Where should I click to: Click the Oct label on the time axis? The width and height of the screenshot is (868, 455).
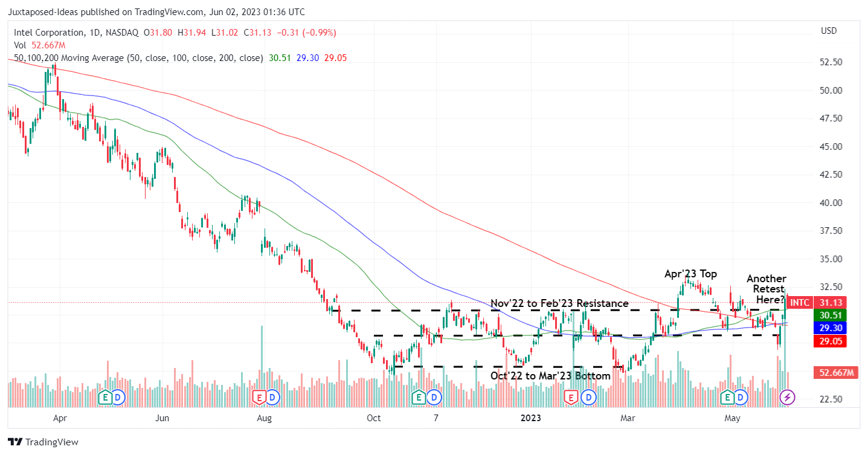[x=374, y=418]
